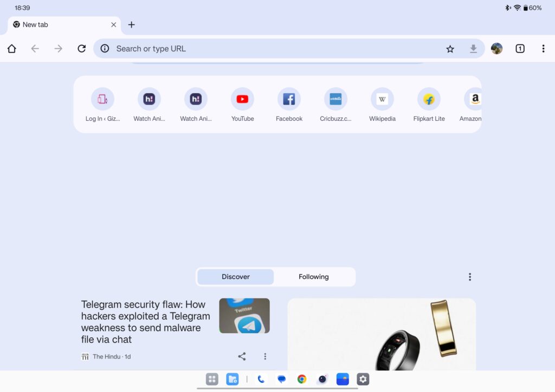Share the Telegram security flaw article
Screen dimensions: 555x392
(x=242, y=356)
